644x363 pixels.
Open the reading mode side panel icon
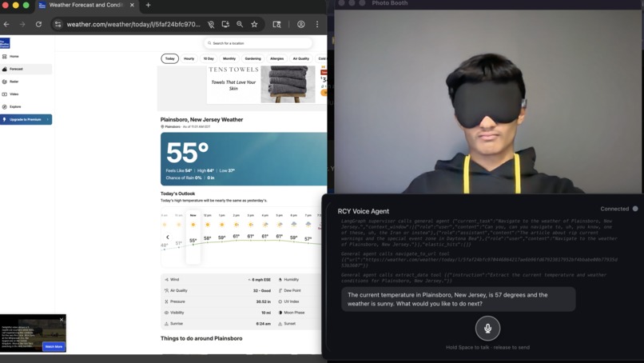tap(276, 24)
